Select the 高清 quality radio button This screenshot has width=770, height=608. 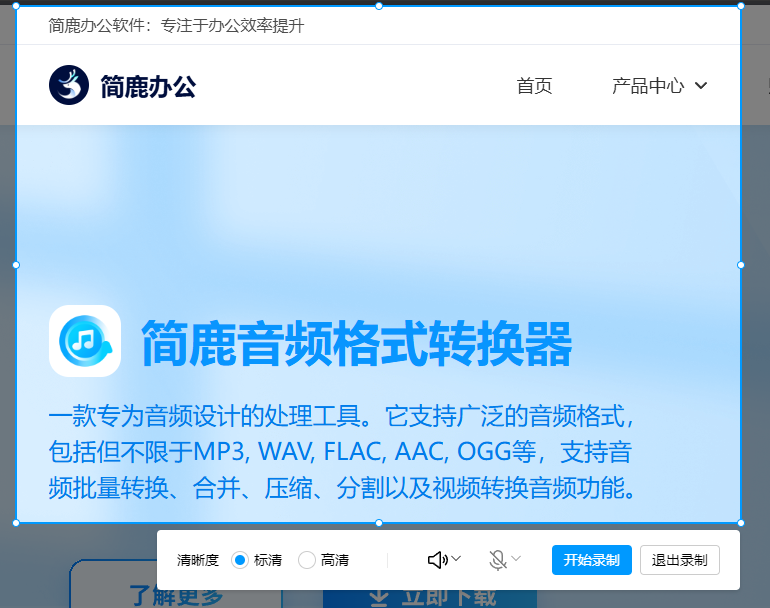(306, 560)
